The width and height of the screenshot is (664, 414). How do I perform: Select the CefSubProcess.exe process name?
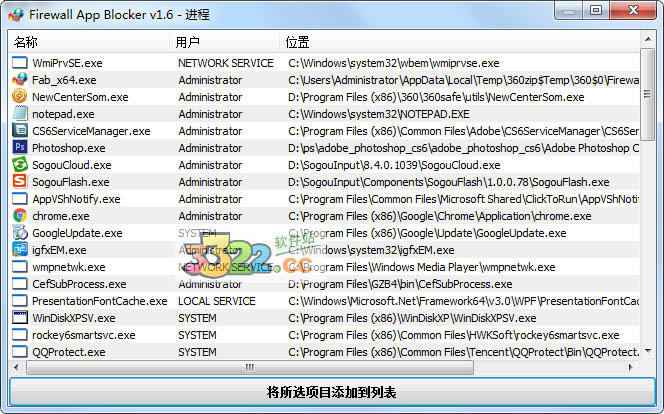pos(79,284)
